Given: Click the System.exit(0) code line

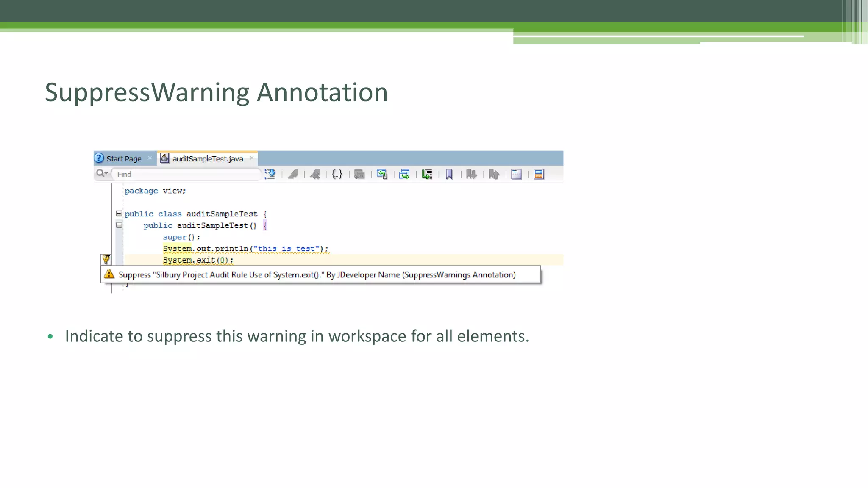Looking at the screenshot, I should coord(198,260).
